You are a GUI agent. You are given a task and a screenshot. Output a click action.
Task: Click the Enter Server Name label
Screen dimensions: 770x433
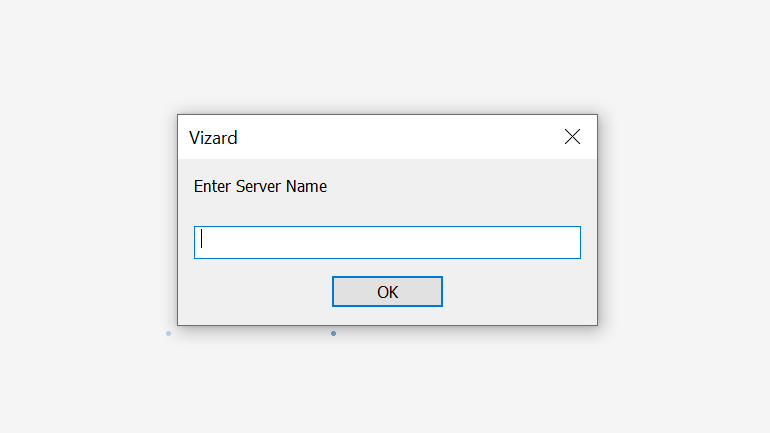[x=260, y=186]
